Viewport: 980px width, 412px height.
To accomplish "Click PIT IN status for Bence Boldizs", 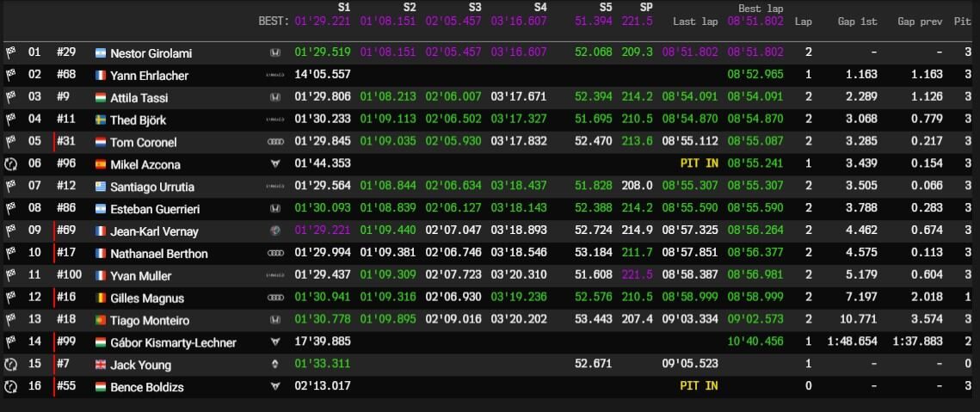I will coord(699,386).
